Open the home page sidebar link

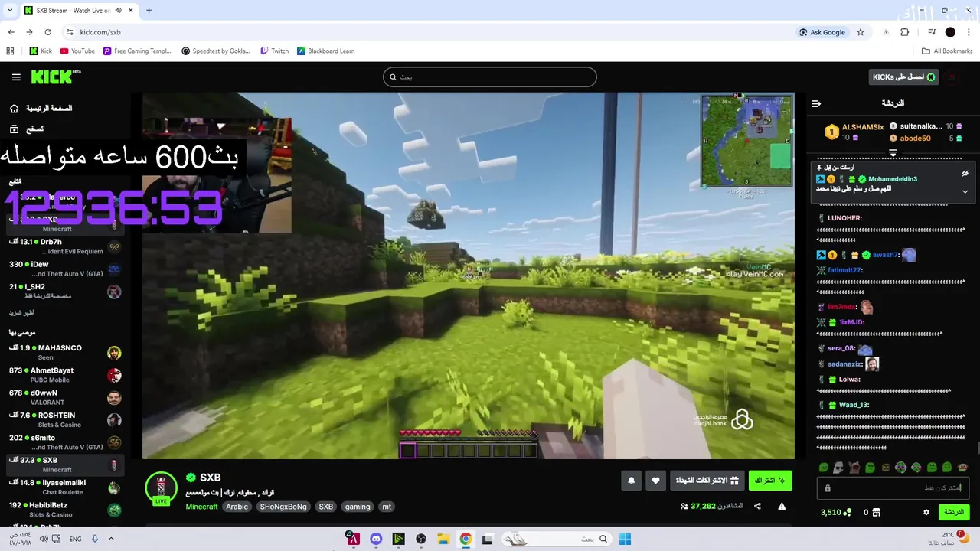(40, 109)
